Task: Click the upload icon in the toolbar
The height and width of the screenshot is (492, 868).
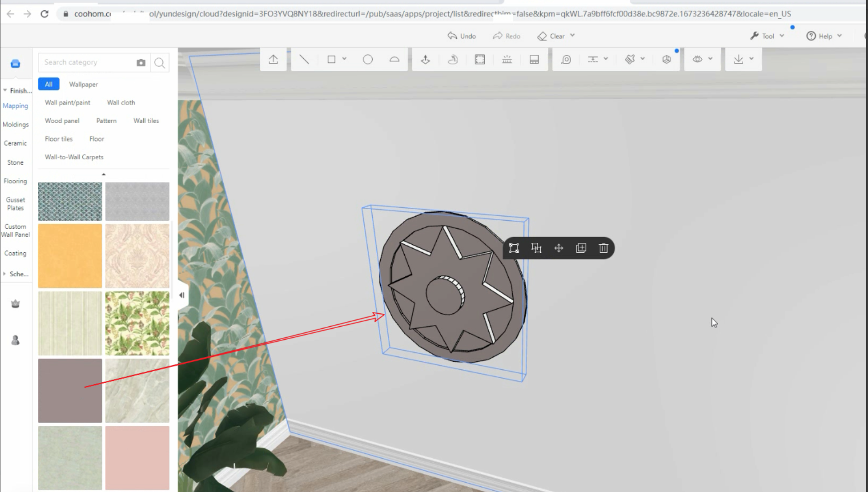Action: [273, 59]
